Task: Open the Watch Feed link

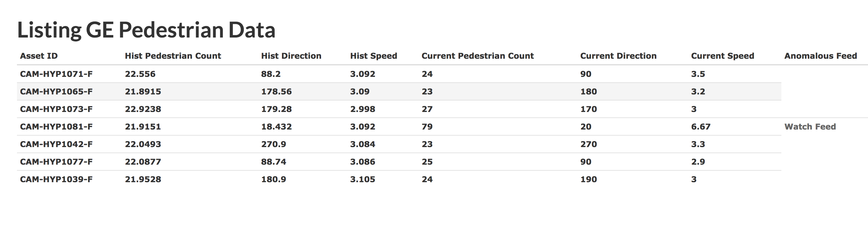Action: point(810,126)
